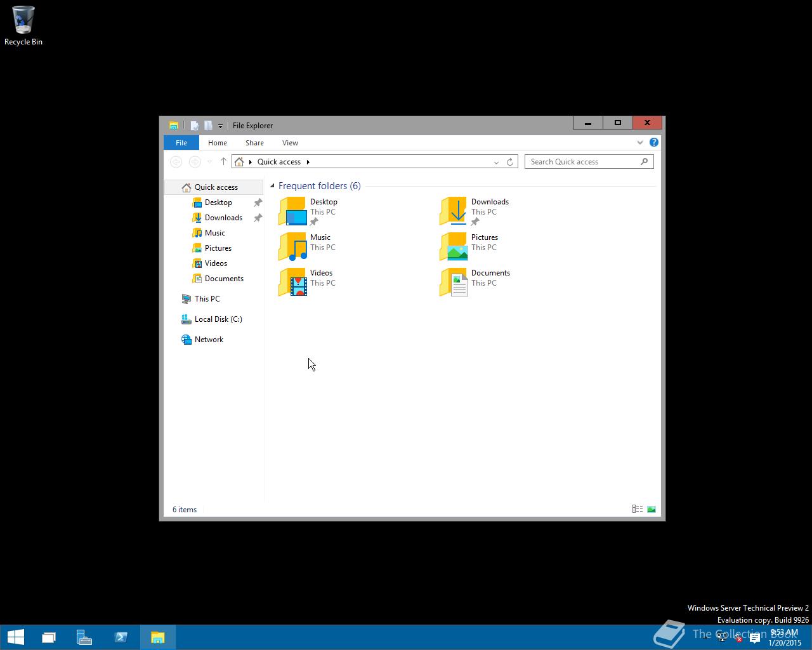Select Downloads in the navigation pane
The image size is (812, 650).
coord(223,218)
